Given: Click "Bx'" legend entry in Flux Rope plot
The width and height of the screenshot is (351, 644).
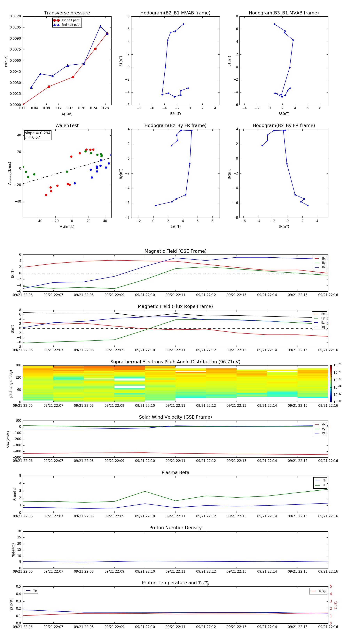Looking at the screenshot, I should pos(320,314).
